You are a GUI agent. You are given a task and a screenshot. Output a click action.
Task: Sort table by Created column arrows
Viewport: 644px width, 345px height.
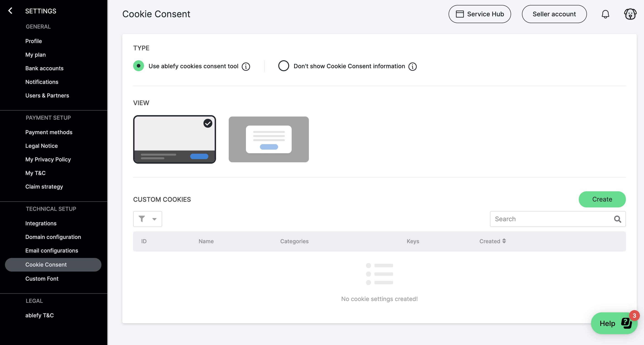[504, 241]
